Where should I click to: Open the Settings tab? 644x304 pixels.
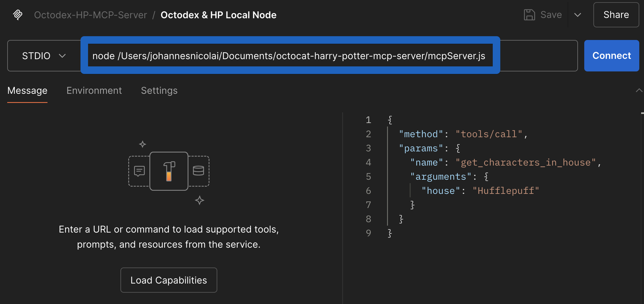(x=159, y=91)
